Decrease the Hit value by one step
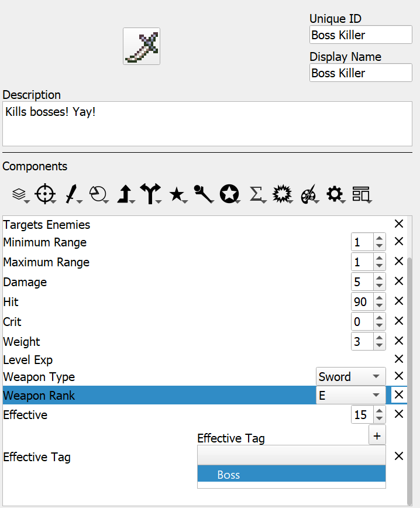420x508 pixels. coord(379,306)
